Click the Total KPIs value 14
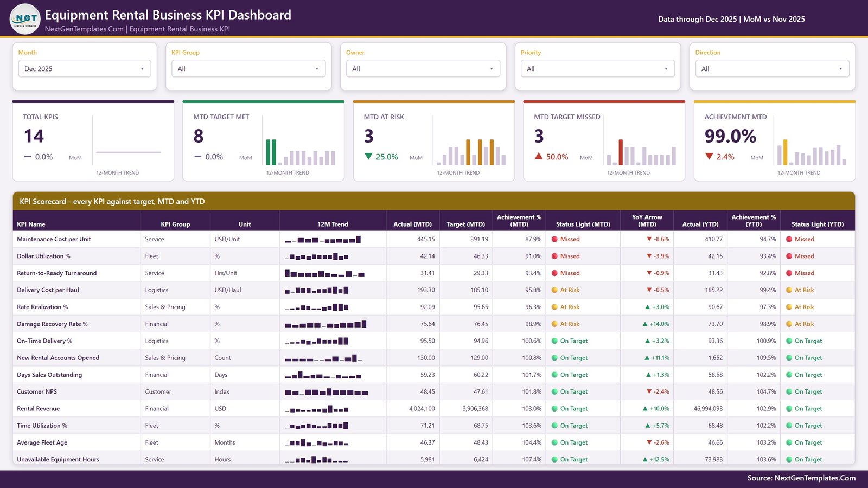Image resolution: width=868 pixels, height=488 pixels. [34, 136]
